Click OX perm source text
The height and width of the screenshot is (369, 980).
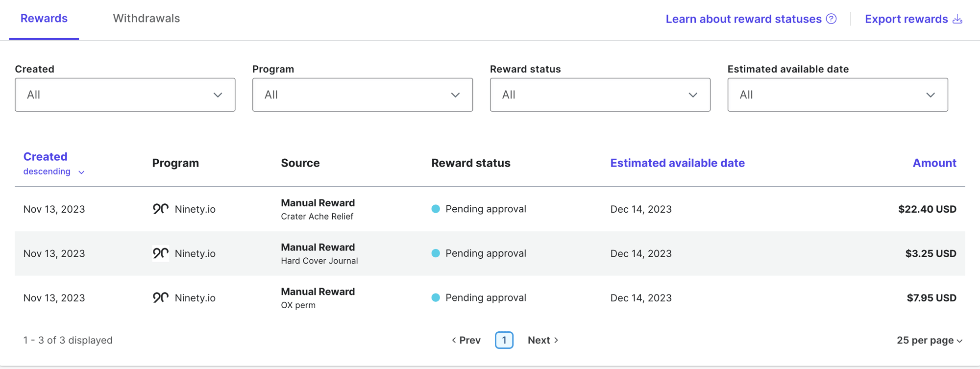[x=298, y=305]
